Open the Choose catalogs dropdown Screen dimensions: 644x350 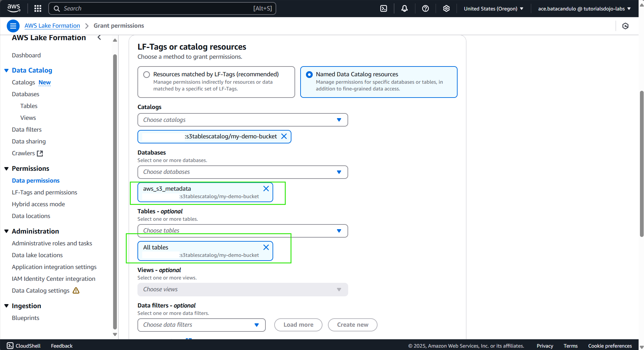(x=242, y=120)
